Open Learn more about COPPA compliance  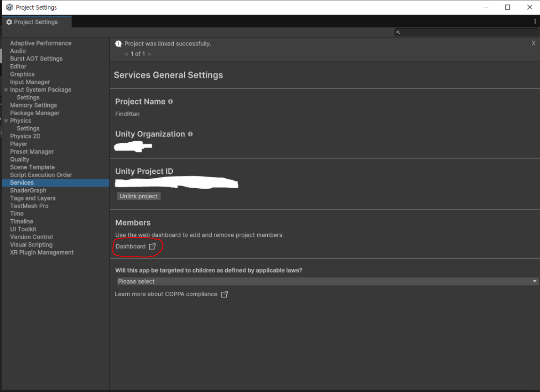coord(171,294)
